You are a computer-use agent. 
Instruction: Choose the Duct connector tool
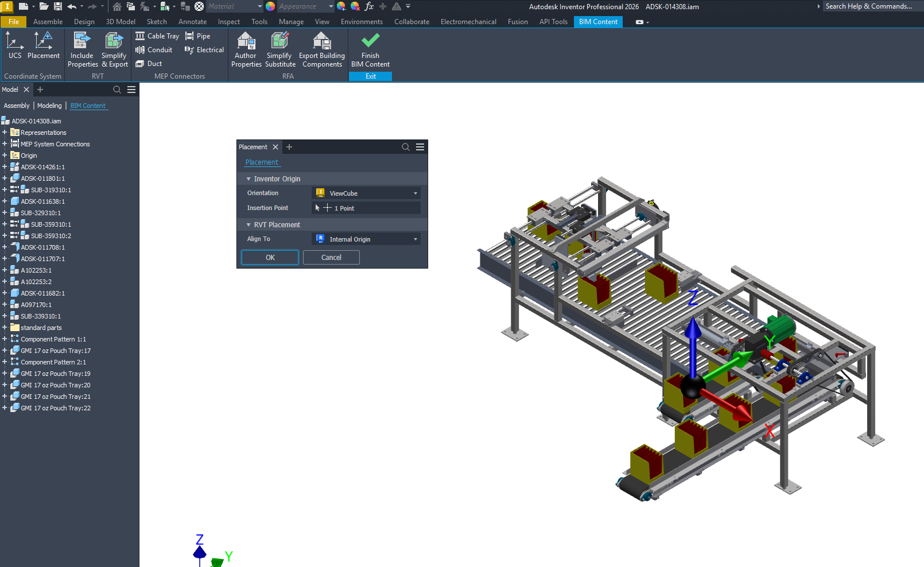[x=149, y=64]
